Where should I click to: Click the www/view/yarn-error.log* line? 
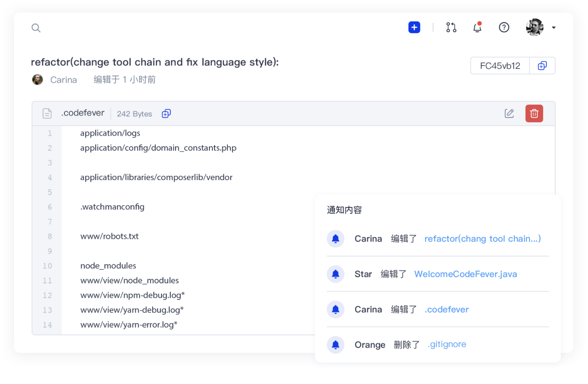[129, 325]
